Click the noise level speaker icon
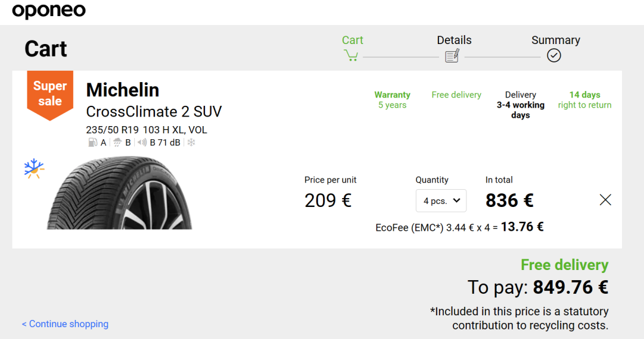The image size is (644, 339). pyautogui.click(x=142, y=143)
